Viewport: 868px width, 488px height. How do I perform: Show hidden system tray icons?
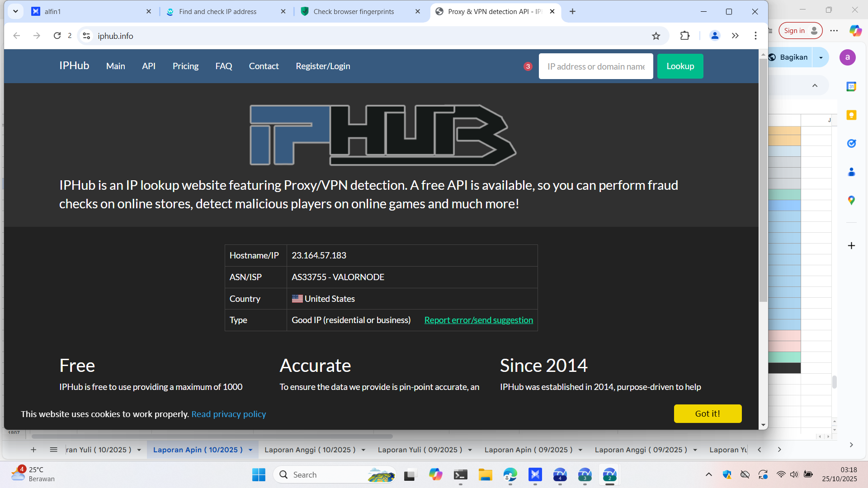tap(708, 474)
